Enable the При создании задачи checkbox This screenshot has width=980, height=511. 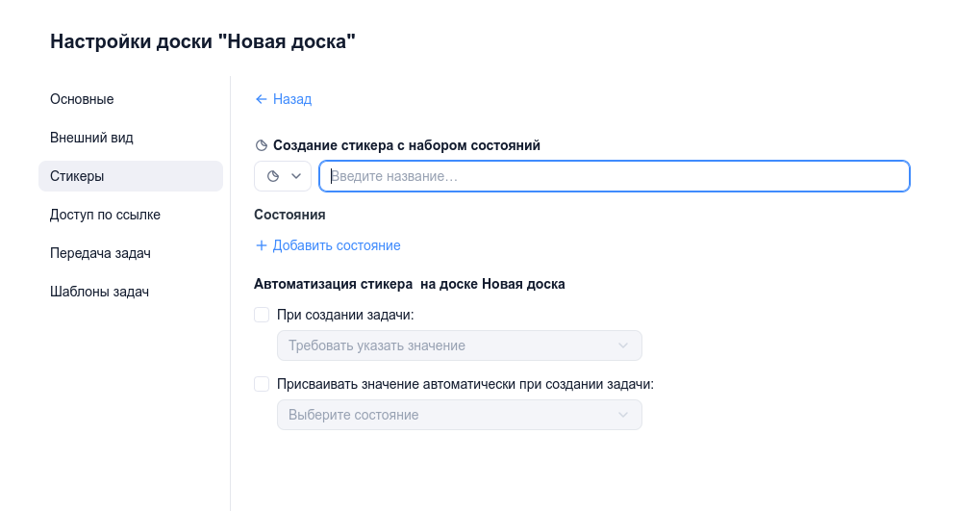pyautogui.click(x=262, y=315)
